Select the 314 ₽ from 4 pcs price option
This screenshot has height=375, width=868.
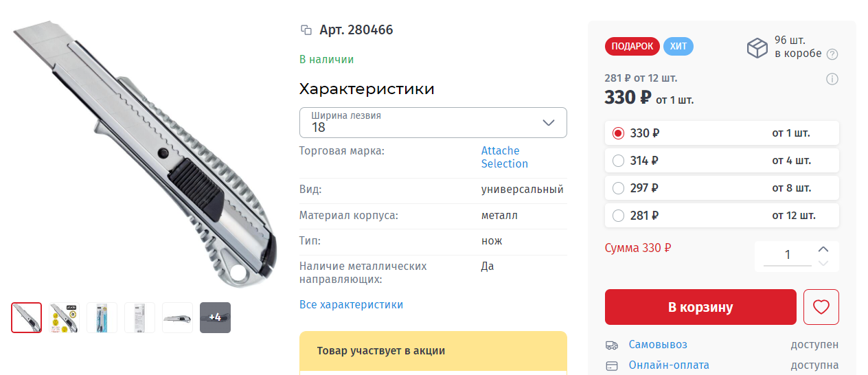[618, 161]
